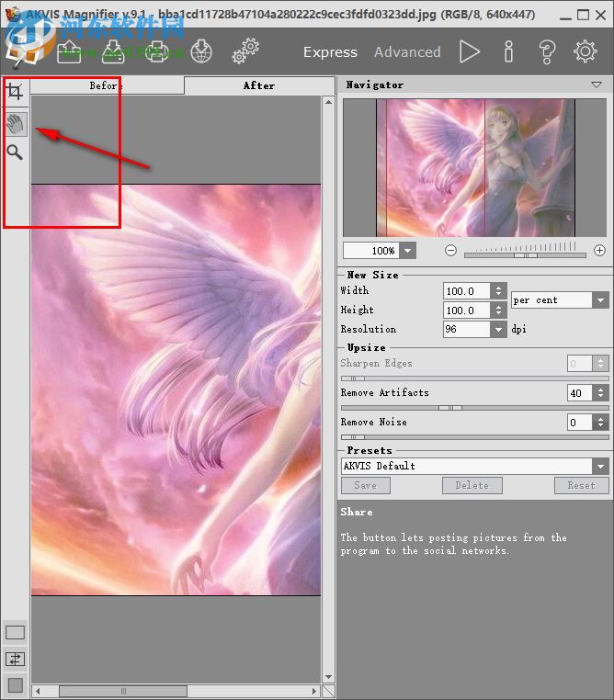Click the Remove Artifacts value field
Image resolution: width=614 pixels, height=700 pixels.
click(580, 393)
